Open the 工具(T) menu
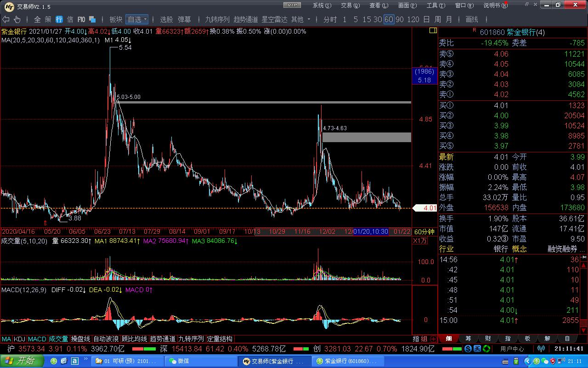Viewport: 588px width, 368px height. coord(435,6)
